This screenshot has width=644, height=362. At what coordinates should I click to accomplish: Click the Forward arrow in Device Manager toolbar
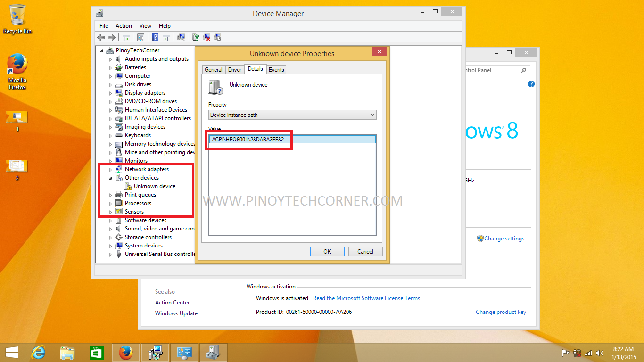point(112,37)
